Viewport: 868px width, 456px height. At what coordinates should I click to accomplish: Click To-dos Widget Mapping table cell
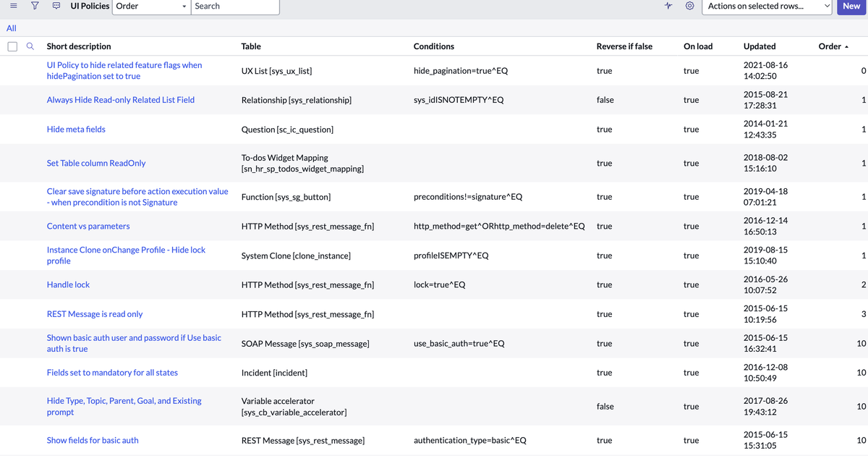point(302,164)
